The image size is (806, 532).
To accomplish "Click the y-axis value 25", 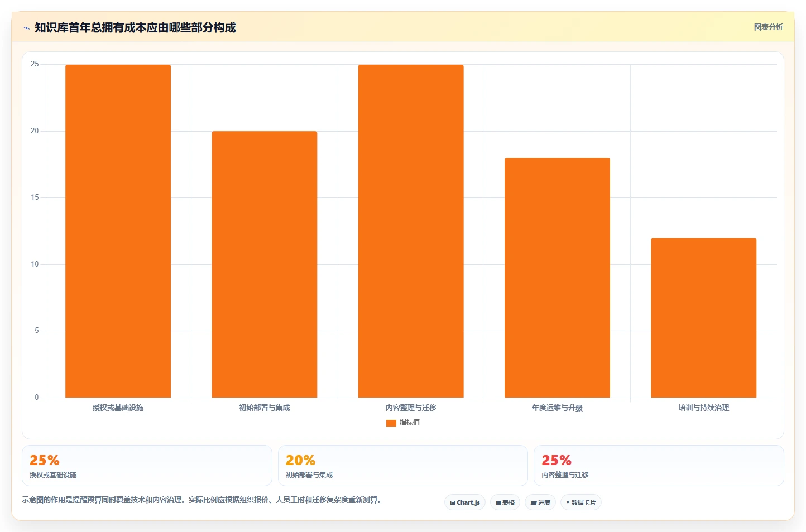I will pos(35,64).
